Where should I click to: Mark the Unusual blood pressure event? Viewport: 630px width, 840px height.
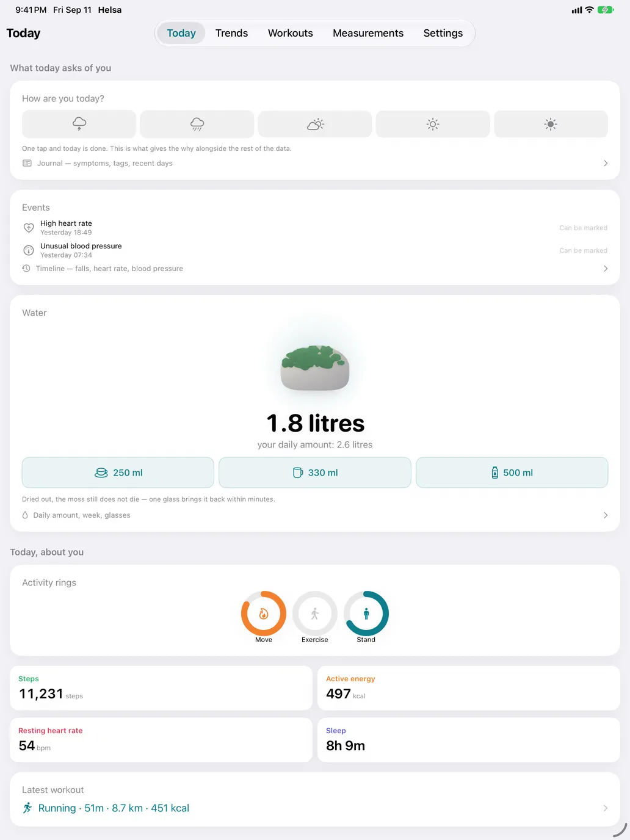point(584,250)
